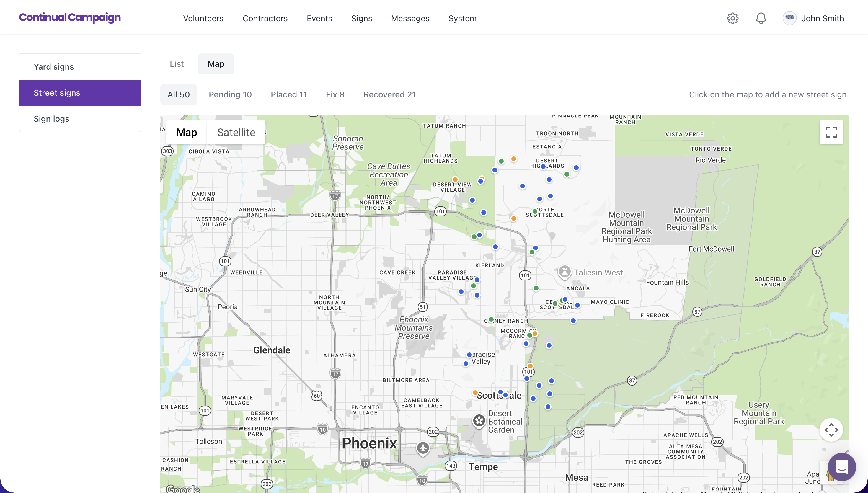868x493 pixels.
Task: Click Continual Campaign logo
Action: [x=70, y=17]
